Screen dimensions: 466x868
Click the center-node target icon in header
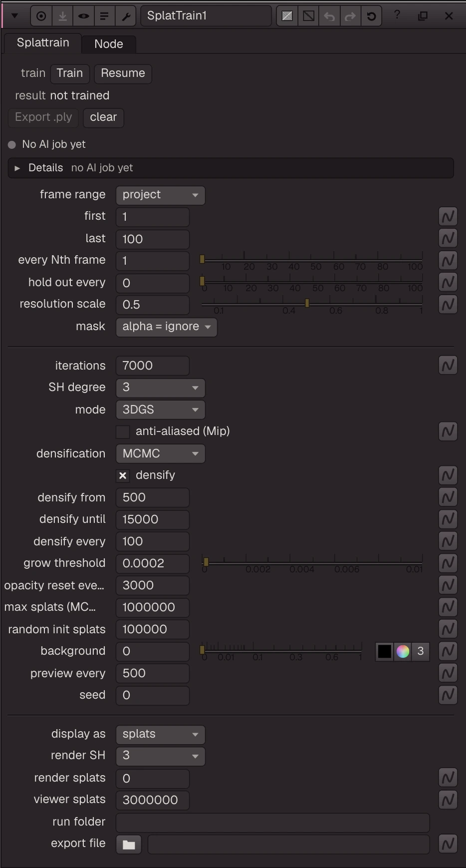tap(41, 16)
